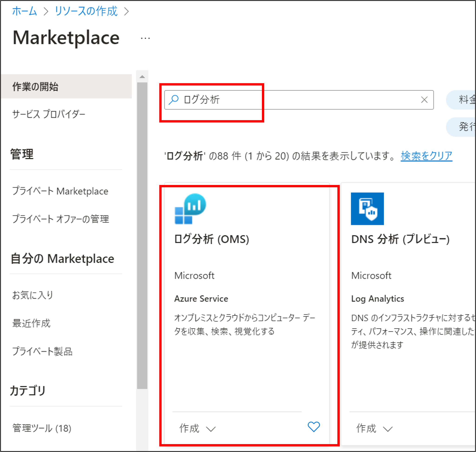Click the magnifier search icon
476x452 pixels.
(x=173, y=99)
